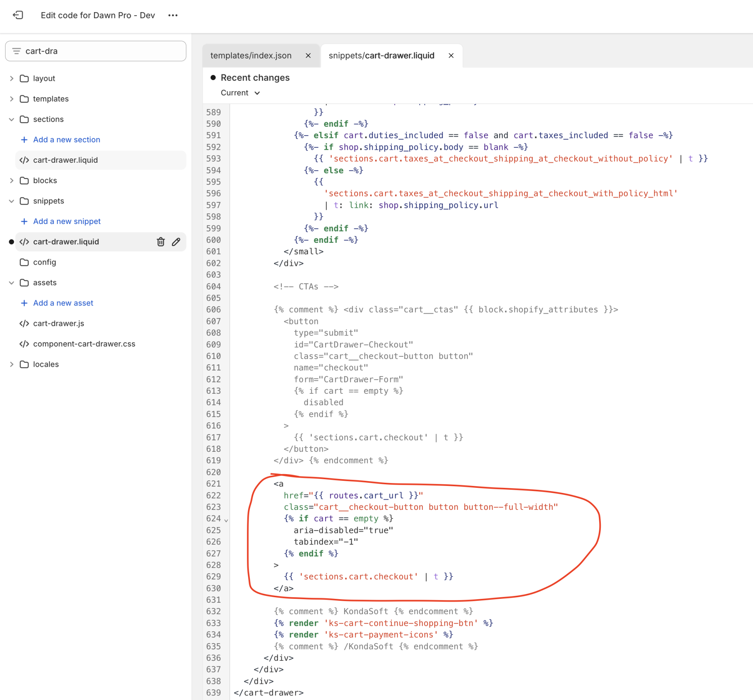Click Add a new asset link
The height and width of the screenshot is (700, 753).
tap(63, 303)
